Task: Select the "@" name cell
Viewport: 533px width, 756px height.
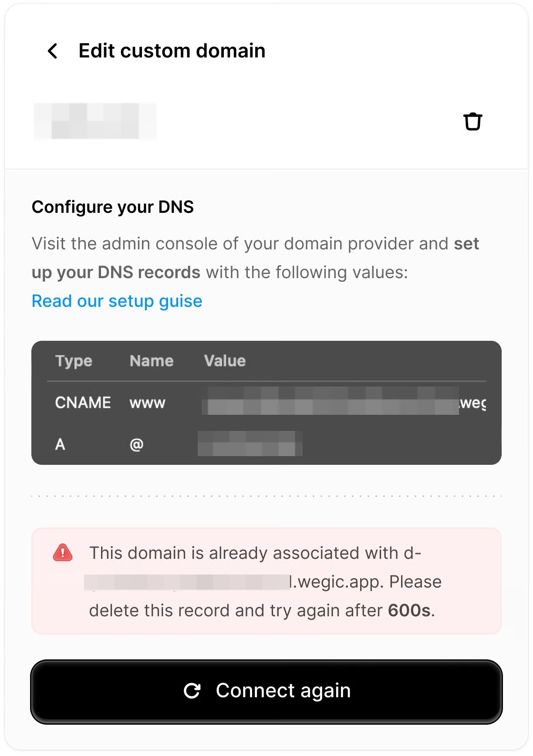Action: pyautogui.click(x=136, y=444)
